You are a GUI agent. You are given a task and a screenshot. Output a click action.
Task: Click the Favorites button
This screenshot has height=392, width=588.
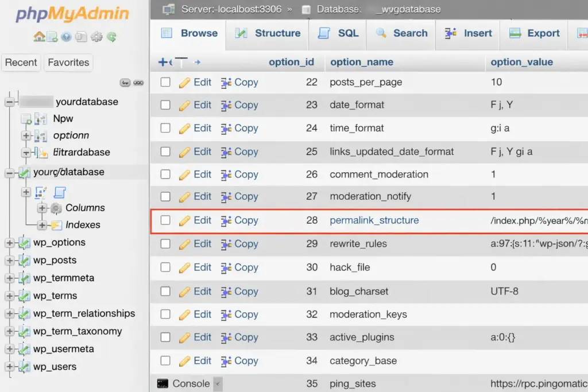point(68,63)
